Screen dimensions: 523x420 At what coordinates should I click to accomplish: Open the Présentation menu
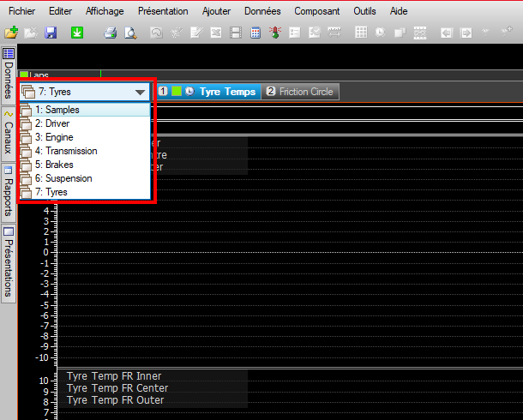163,11
